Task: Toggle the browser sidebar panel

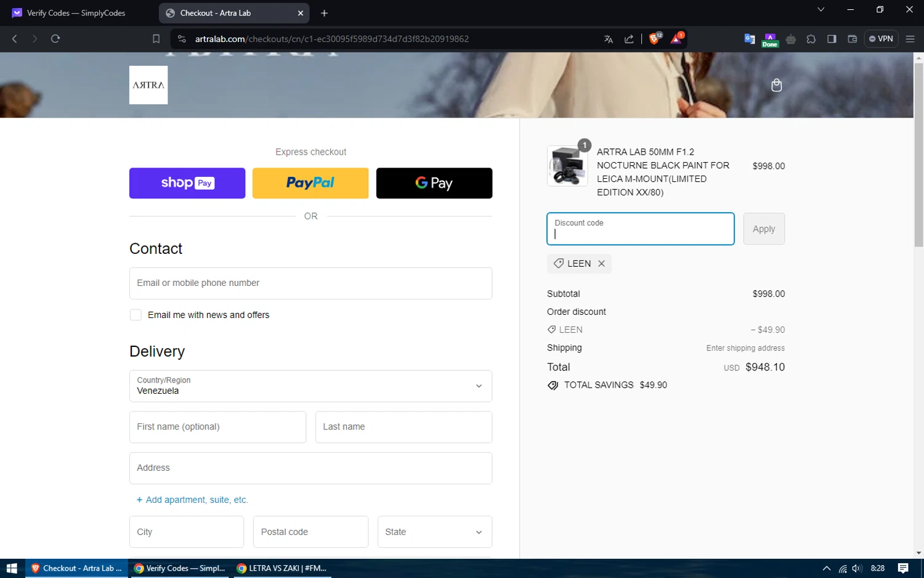Action: 832,39
